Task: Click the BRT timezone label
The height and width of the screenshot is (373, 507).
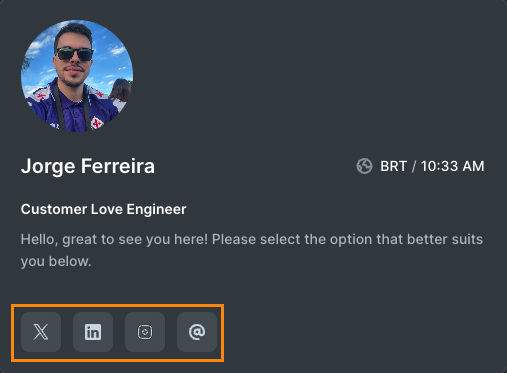Action: click(393, 166)
